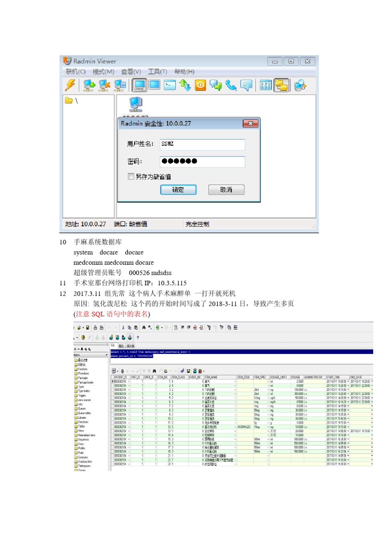Expand the Views folder
This screenshot has height=555, width=392.
click(x=79, y=431)
